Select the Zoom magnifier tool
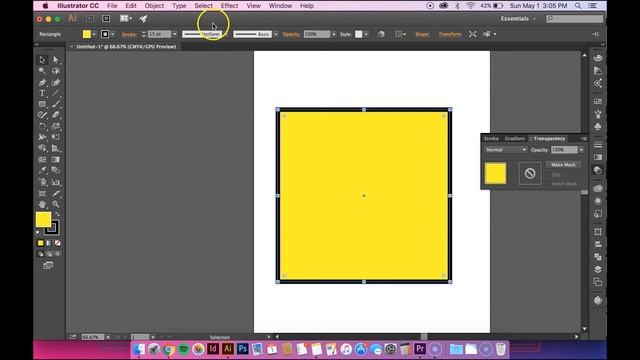 pyautogui.click(x=56, y=204)
